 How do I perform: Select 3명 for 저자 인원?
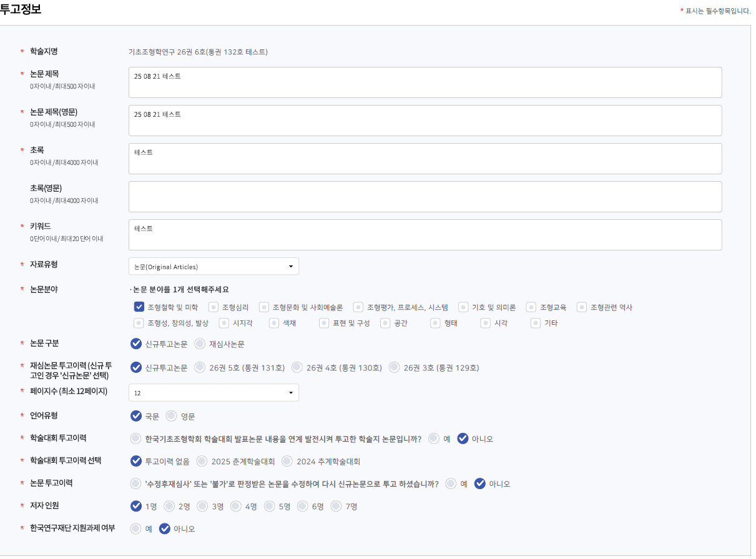202,506
